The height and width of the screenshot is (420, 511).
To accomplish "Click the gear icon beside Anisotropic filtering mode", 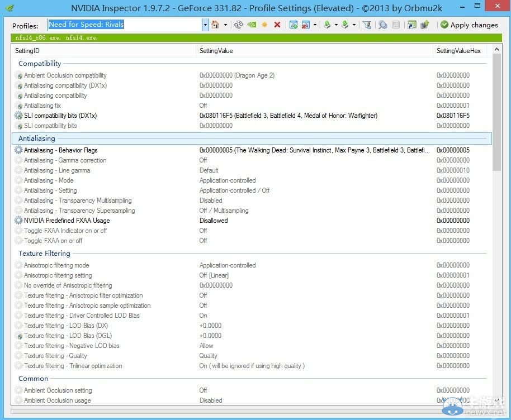I will [x=18, y=265].
